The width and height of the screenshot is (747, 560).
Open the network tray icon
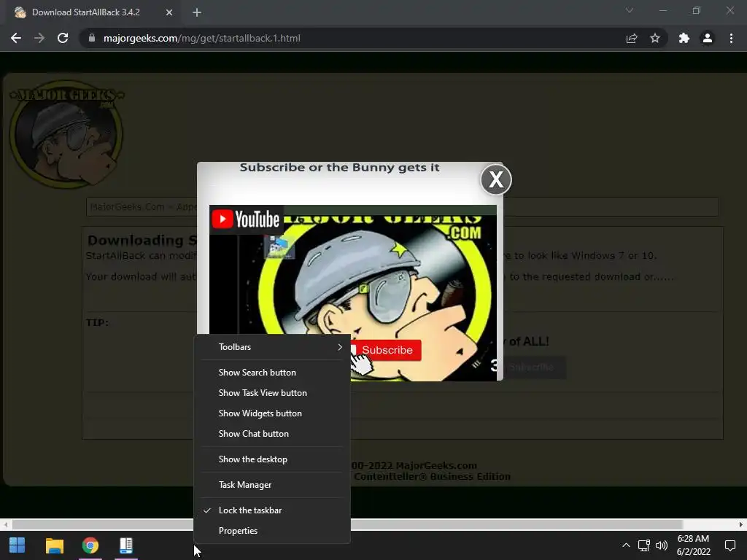(x=644, y=545)
